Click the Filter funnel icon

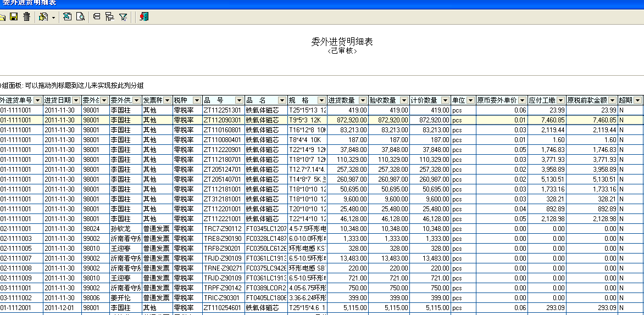coord(123,17)
